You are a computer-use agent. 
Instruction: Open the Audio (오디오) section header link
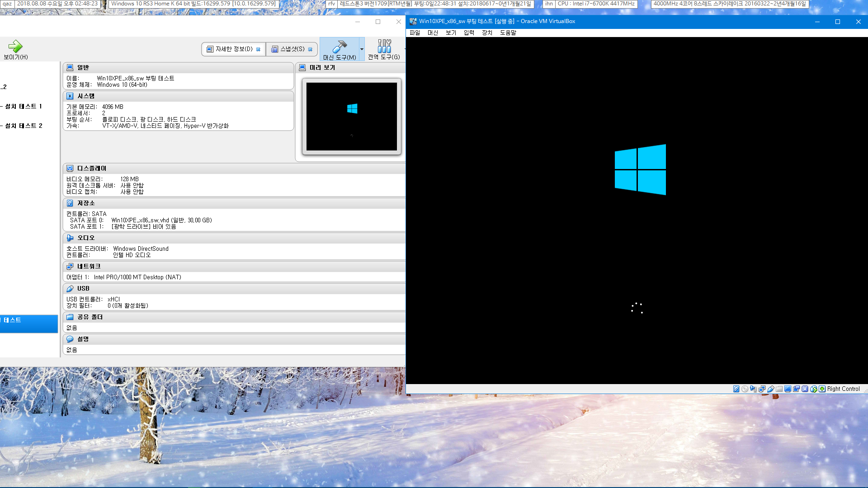click(86, 238)
